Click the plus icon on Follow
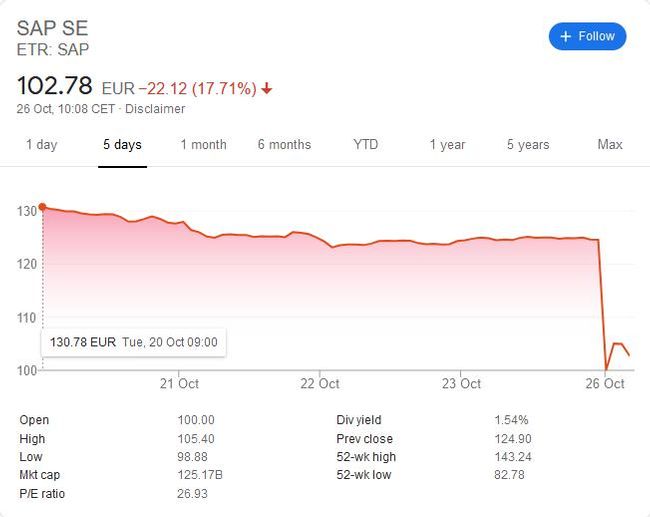The image size is (650, 517). 565,36
